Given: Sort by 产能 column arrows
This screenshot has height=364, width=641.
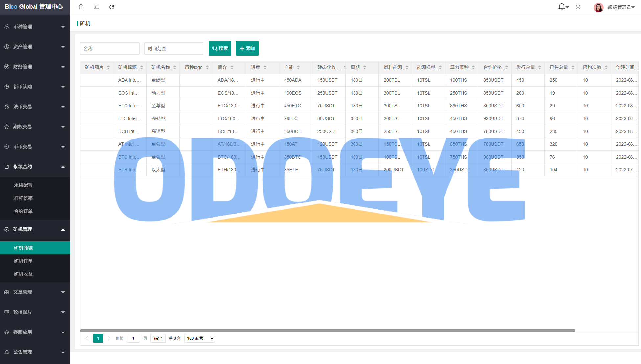Looking at the screenshot, I should coord(298,67).
